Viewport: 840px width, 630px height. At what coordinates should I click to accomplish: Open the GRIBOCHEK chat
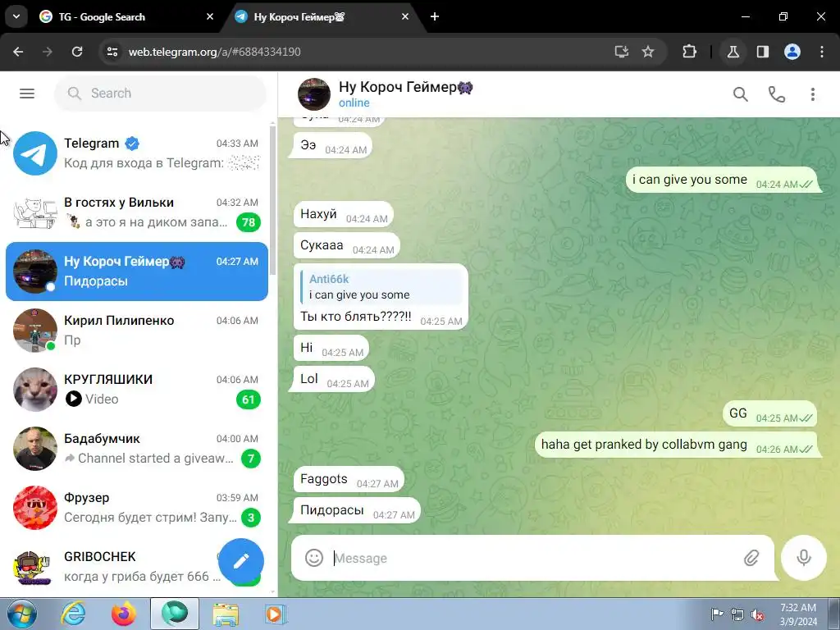coord(112,566)
